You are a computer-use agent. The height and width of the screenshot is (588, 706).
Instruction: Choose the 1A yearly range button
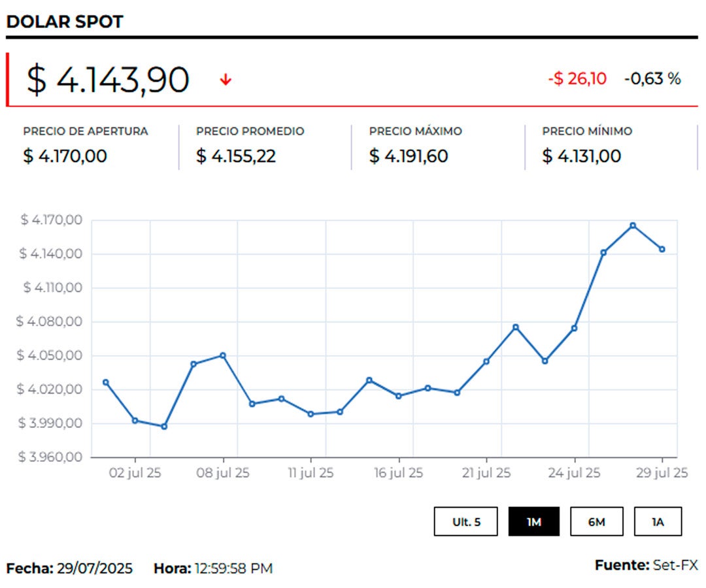click(658, 521)
